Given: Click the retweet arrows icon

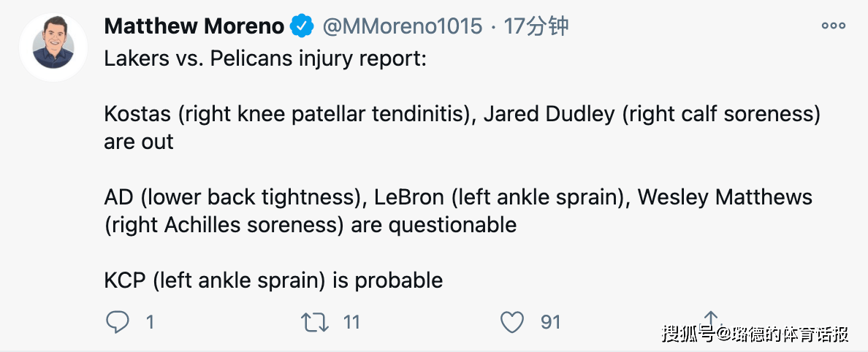Looking at the screenshot, I should 315,322.
